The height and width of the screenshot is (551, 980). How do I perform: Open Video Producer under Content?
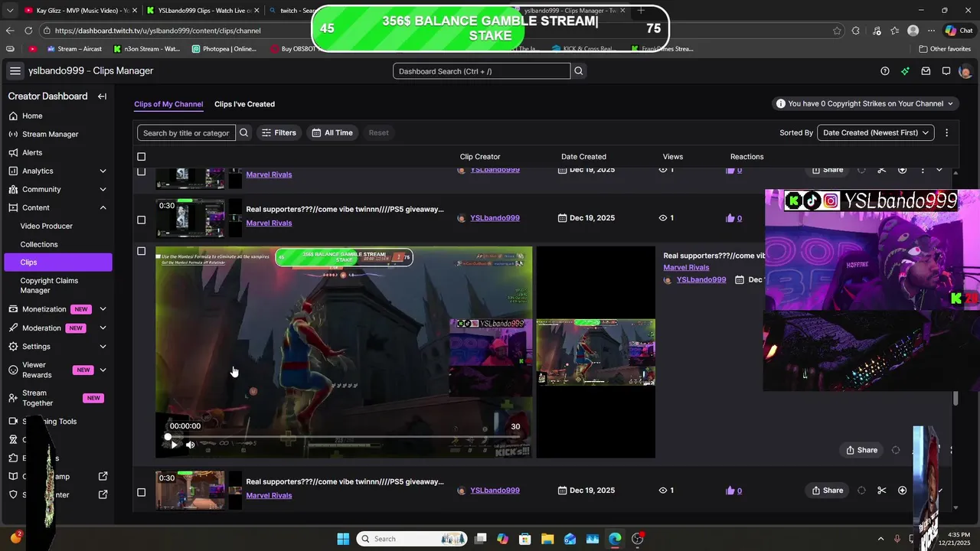(x=47, y=227)
